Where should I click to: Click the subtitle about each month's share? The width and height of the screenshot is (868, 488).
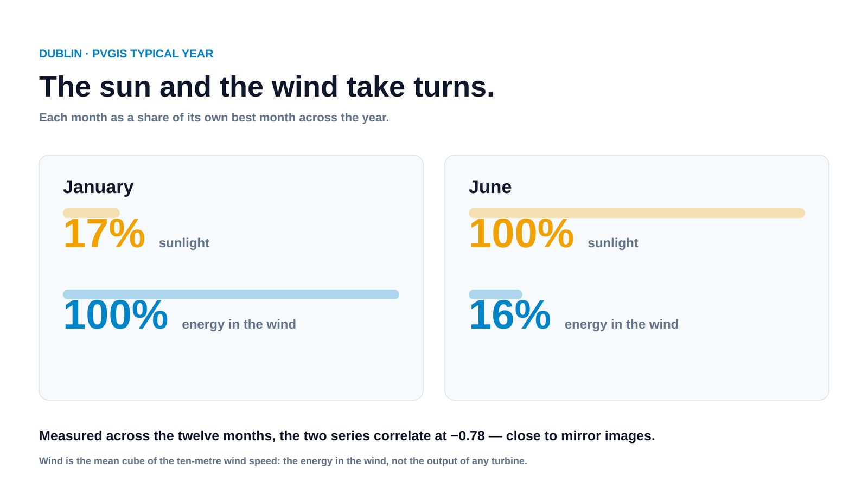coord(214,118)
